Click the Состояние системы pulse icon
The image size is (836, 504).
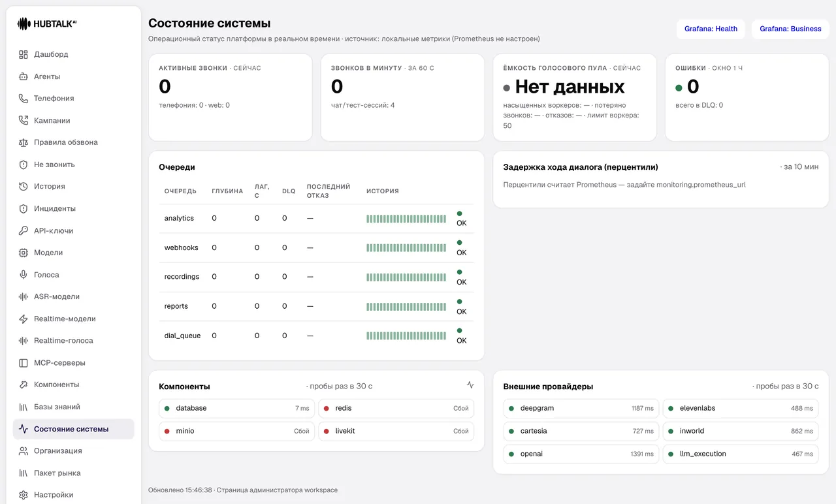(x=24, y=429)
